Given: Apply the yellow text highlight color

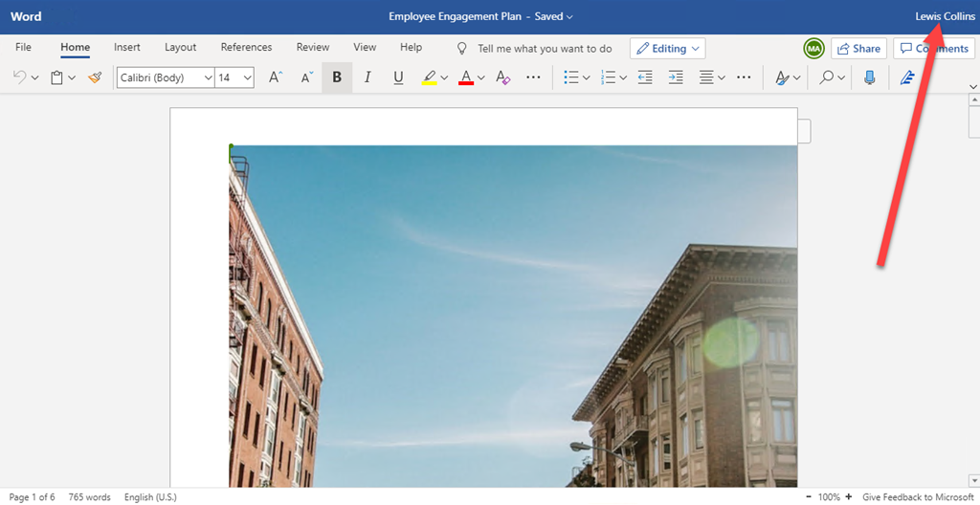Looking at the screenshot, I should click(x=430, y=77).
